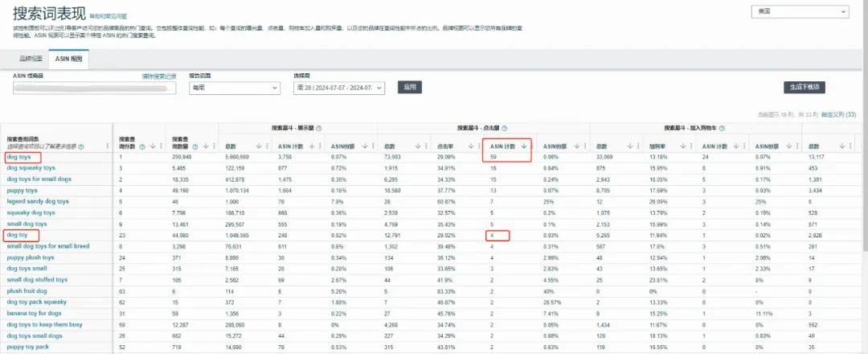Select the ASIN 视图 tab
This screenshot has width=868, height=354.
point(68,59)
